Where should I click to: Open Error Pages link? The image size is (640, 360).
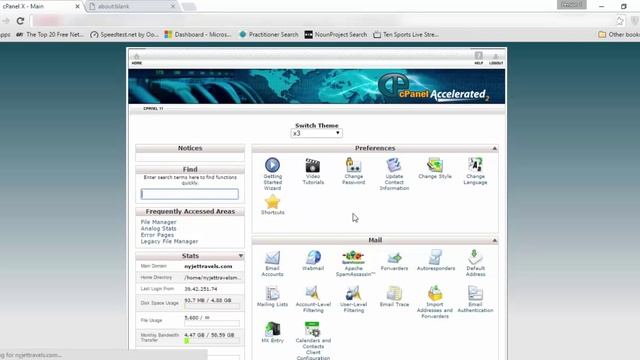(157, 235)
